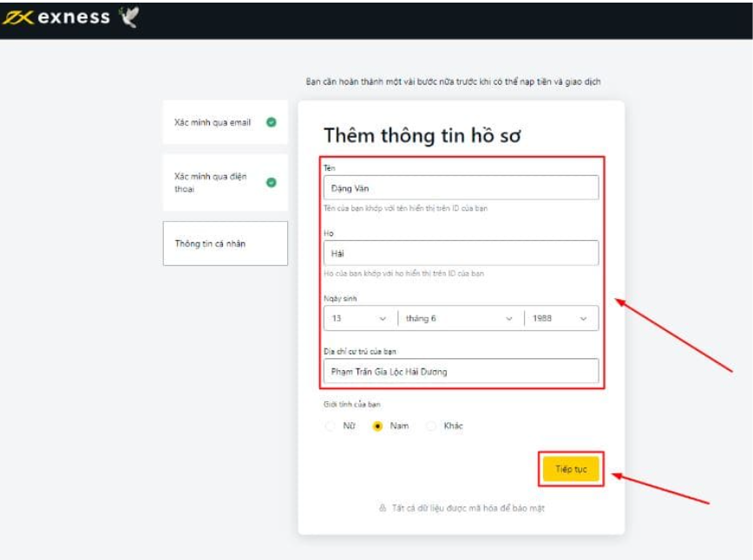Select the Thông tin cá nhân step
The width and height of the screenshot is (753, 560).
tap(225, 244)
